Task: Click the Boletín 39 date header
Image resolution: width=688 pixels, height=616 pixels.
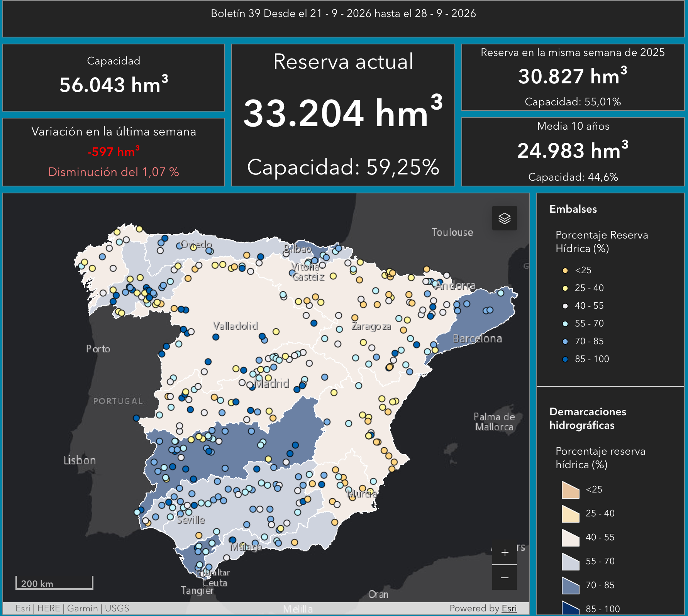Action: point(343,14)
